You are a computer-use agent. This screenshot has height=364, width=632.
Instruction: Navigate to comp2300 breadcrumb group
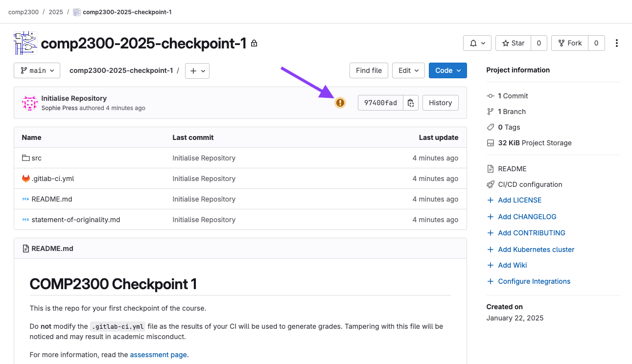point(23,12)
